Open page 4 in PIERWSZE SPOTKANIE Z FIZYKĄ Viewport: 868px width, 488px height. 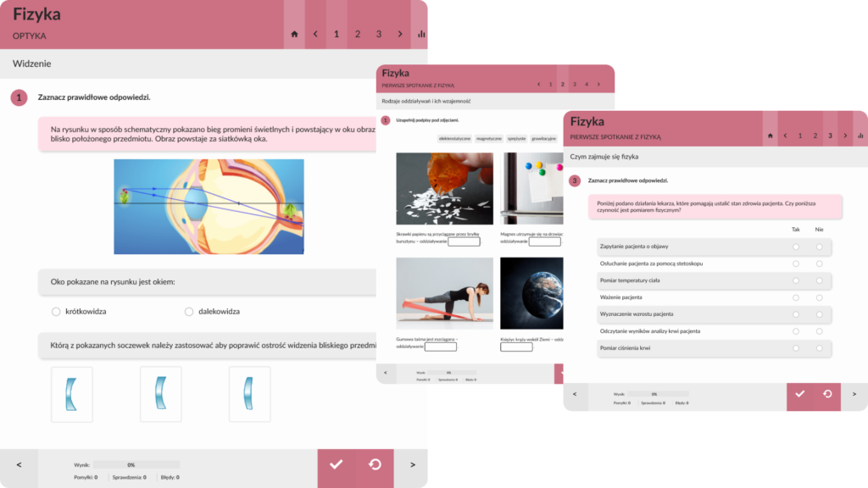(x=585, y=85)
